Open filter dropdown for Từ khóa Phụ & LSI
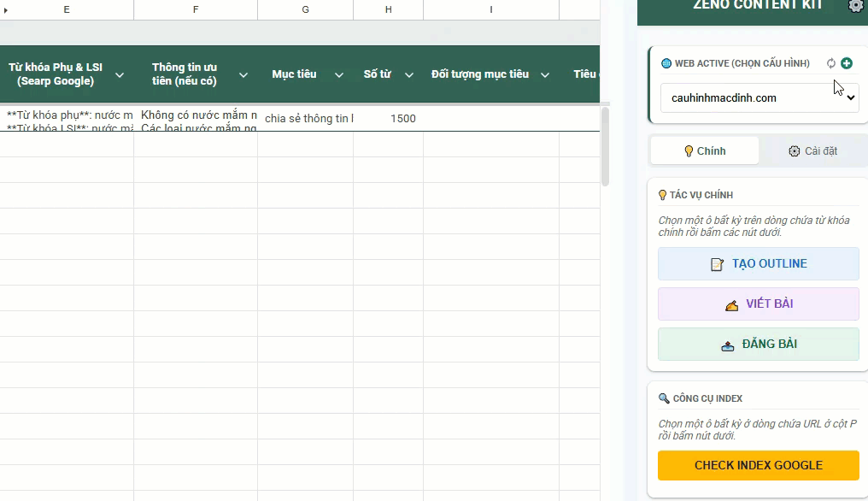This screenshot has width=868, height=501. (120, 75)
